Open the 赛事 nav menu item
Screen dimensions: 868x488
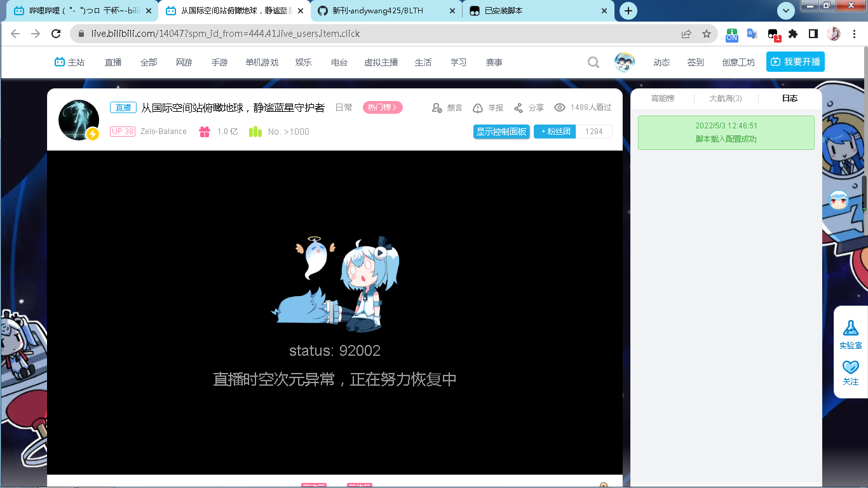[x=494, y=62]
